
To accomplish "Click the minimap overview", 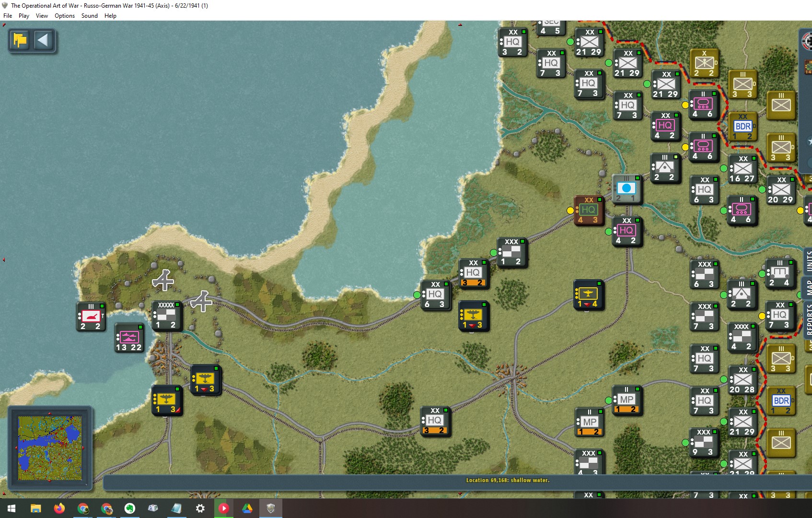I will tap(50, 448).
